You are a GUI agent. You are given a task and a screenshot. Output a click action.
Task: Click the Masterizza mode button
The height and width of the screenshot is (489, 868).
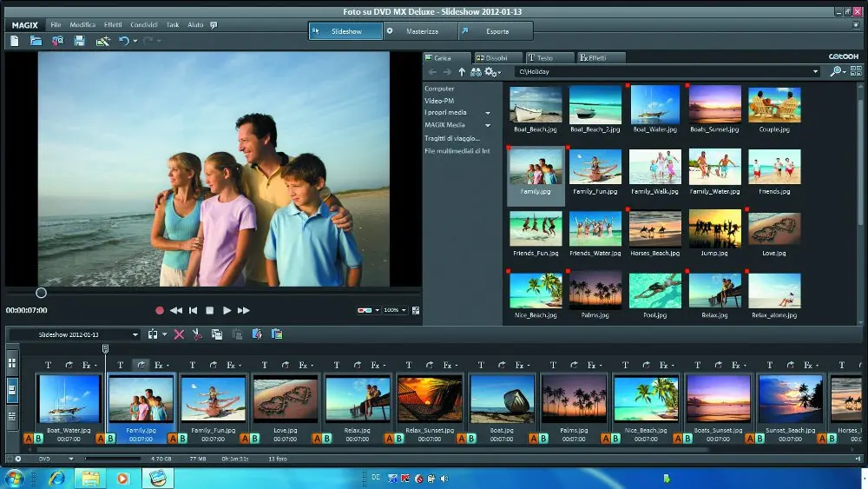(x=421, y=31)
